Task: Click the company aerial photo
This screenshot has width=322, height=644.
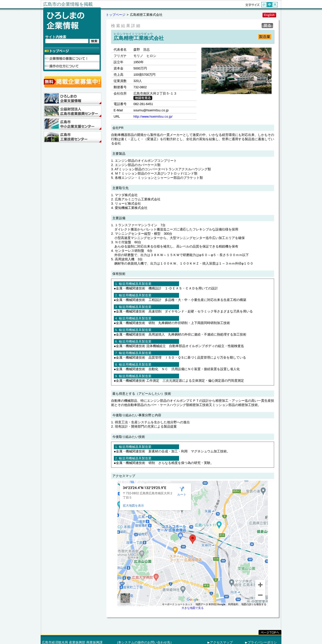Action: pyautogui.click(x=236, y=71)
